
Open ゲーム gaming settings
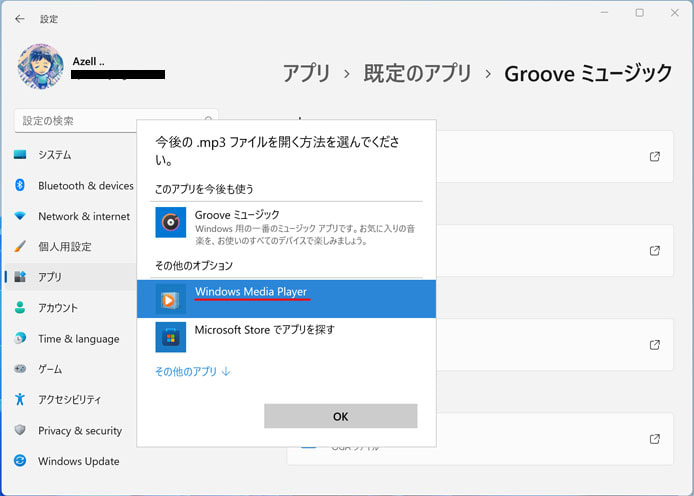(x=50, y=369)
